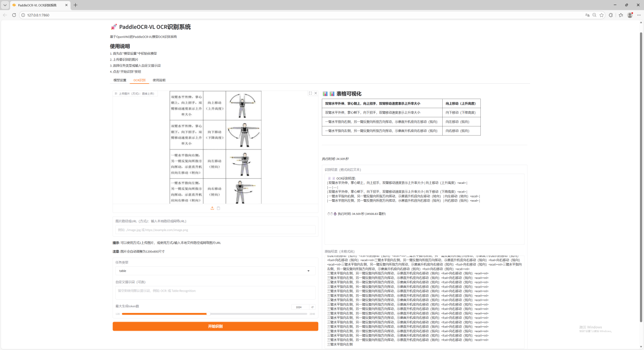Click the 执行时间: 34.509 秒 text
Viewport: 644px width, 350px height.
point(335,158)
